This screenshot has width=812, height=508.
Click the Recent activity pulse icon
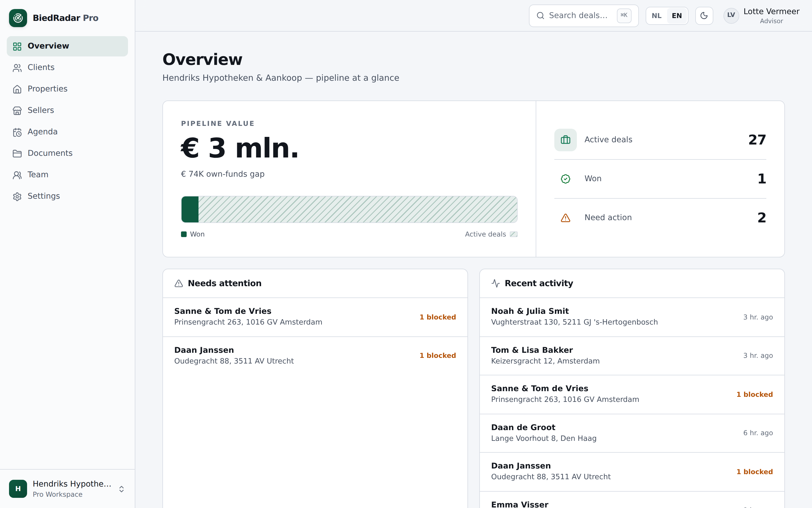click(496, 284)
